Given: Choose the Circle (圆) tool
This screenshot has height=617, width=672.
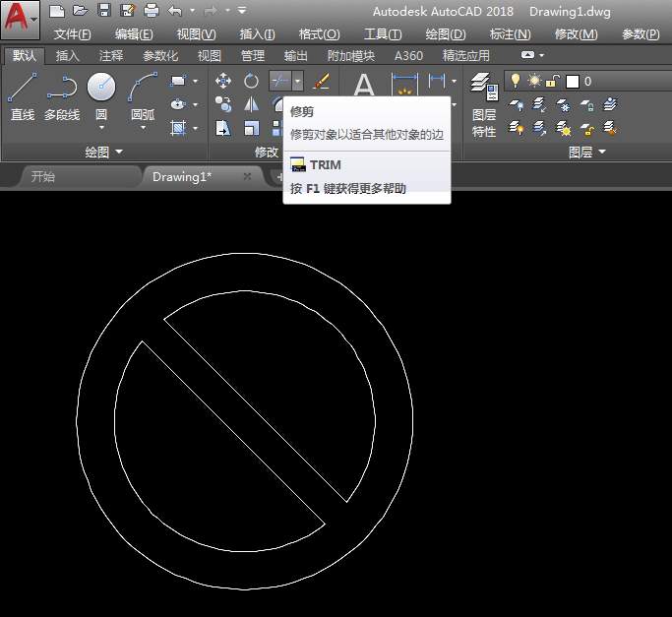Looking at the screenshot, I should tap(101, 94).
